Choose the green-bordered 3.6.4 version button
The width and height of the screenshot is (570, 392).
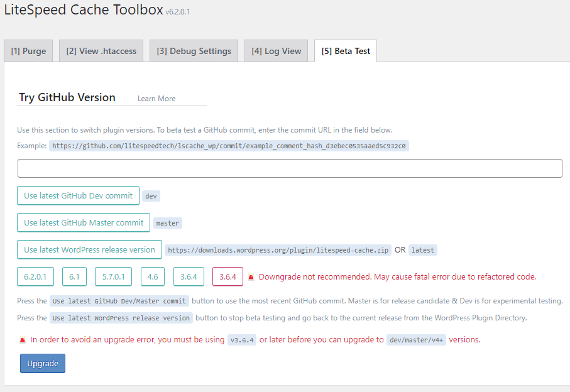point(189,276)
